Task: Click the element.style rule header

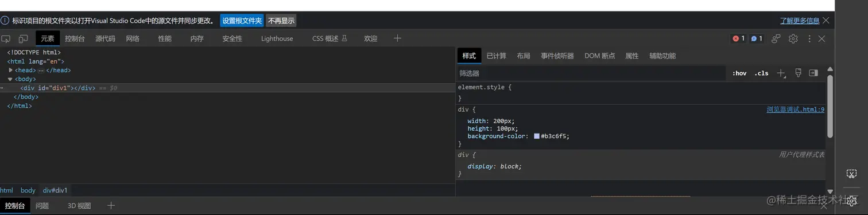Action: [x=485, y=87]
